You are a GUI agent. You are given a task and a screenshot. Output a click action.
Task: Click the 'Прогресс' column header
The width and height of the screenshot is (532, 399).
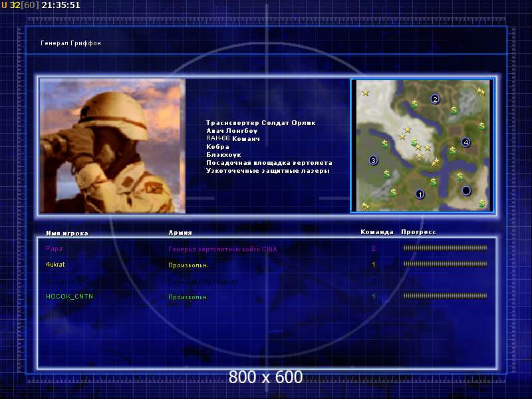419,231
